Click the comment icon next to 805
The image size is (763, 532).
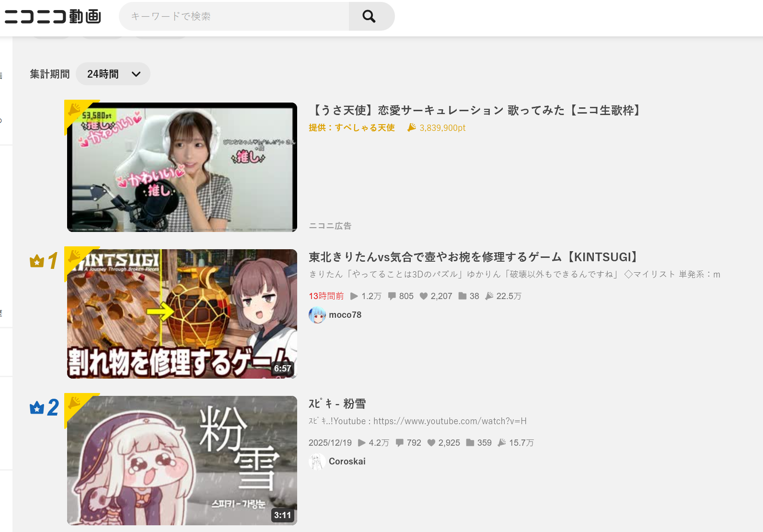[392, 296]
